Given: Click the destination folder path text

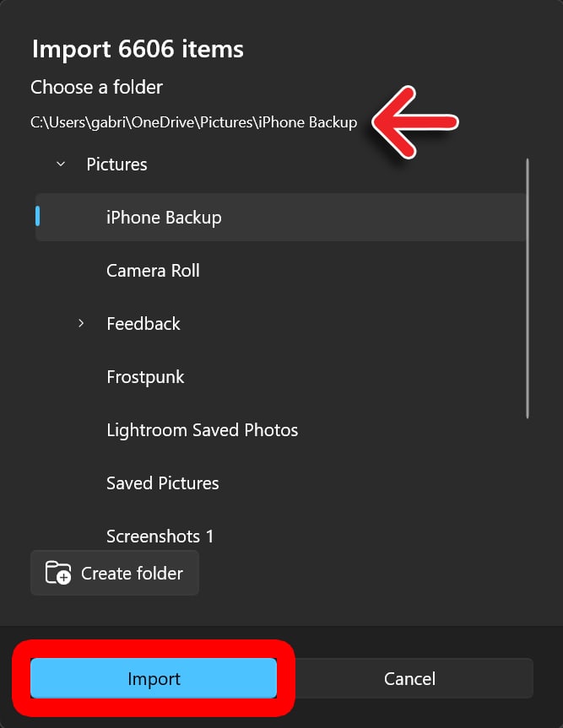Looking at the screenshot, I should 193,122.
